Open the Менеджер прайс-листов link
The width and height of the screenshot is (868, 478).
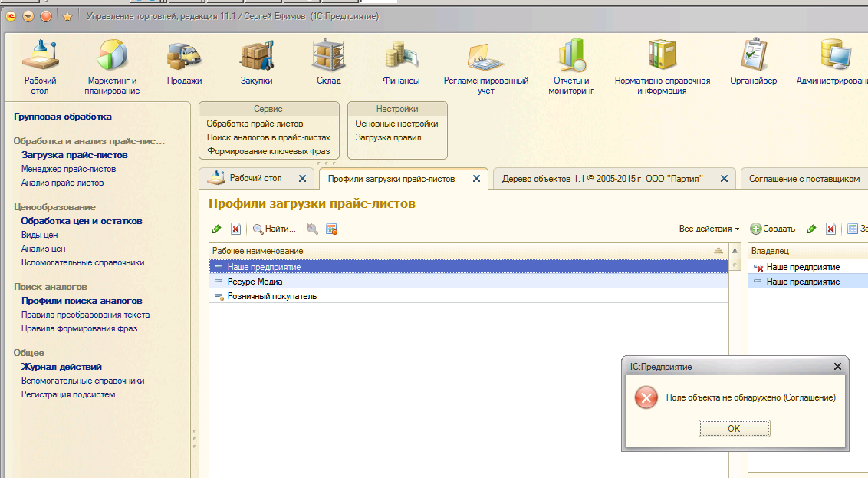pyautogui.click(x=68, y=169)
